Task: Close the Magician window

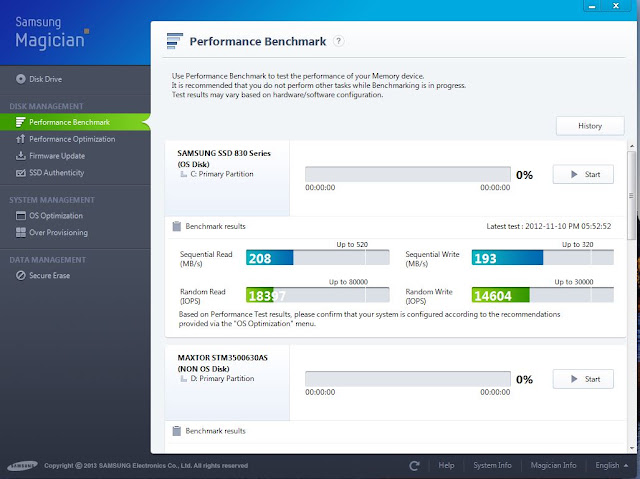Action: [x=616, y=5]
